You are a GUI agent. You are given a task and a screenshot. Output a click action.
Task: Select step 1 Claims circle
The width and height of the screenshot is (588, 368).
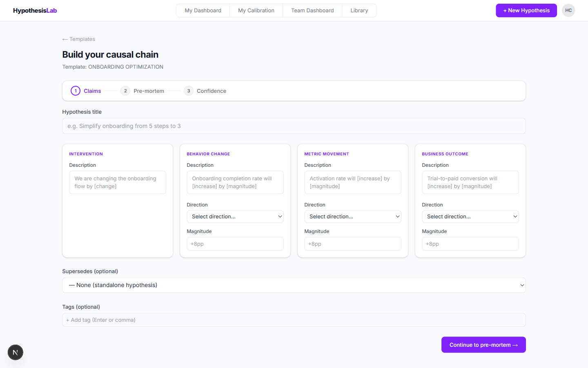tap(76, 91)
